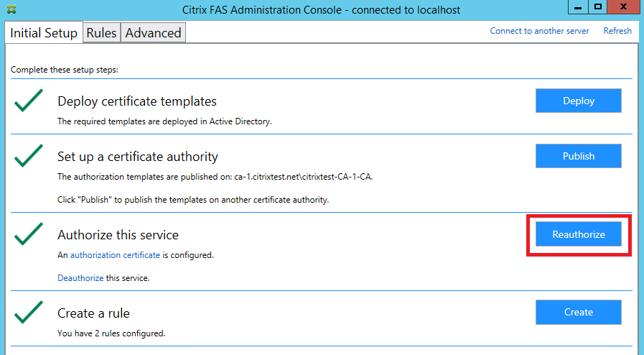Click the checkmark beside Set up a certificate authority

pyautogui.click(x=29, y=156)
